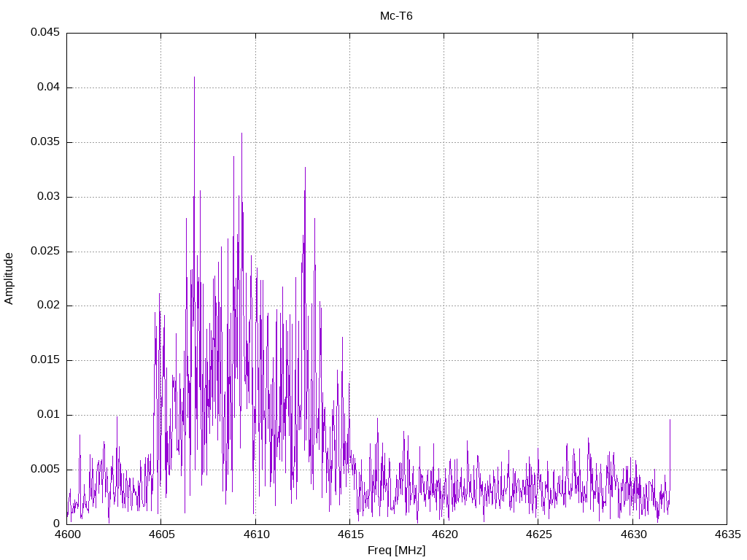Select the 0.04 amplitude tick label
This screenshot has height=560, width=747.
click(x=47, y=87)
